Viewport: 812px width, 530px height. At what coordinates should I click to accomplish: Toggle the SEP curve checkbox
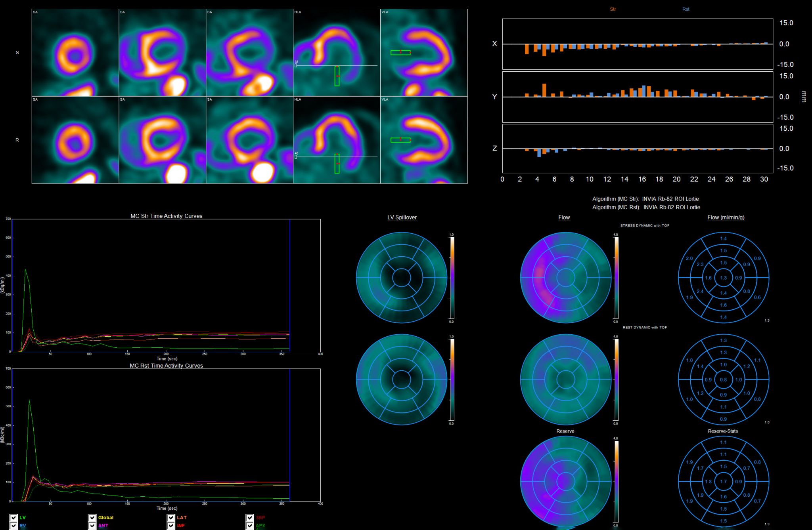[x=250, y=518]
